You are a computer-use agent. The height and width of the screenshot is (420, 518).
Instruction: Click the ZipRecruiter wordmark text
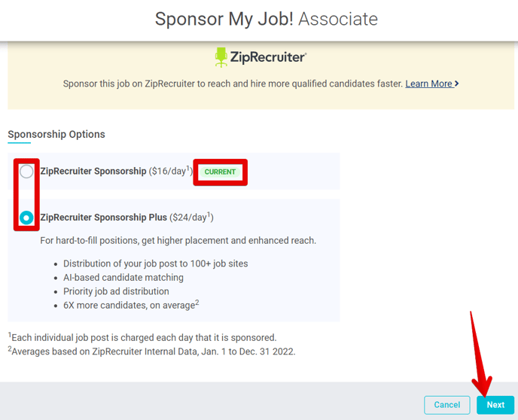click(x=268, y=57)
